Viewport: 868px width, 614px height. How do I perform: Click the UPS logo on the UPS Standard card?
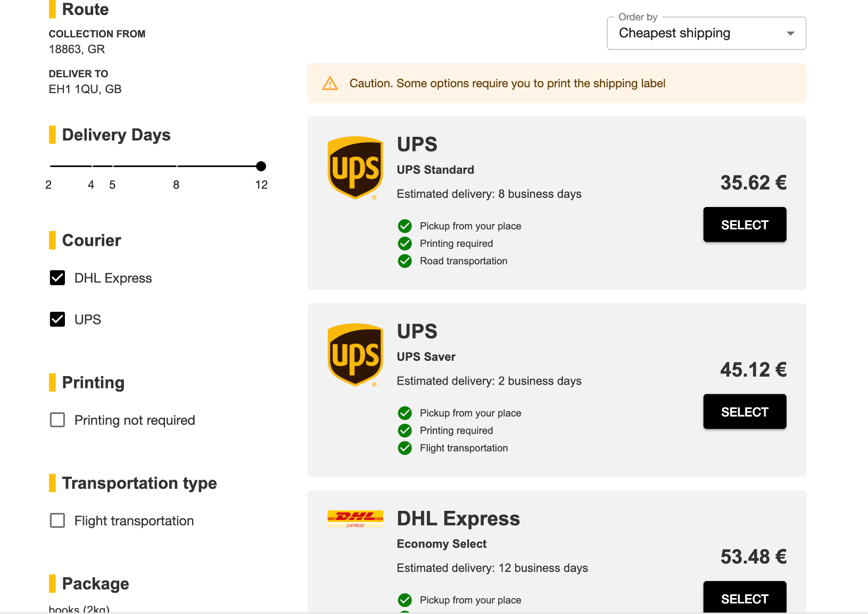click(355, 168)
